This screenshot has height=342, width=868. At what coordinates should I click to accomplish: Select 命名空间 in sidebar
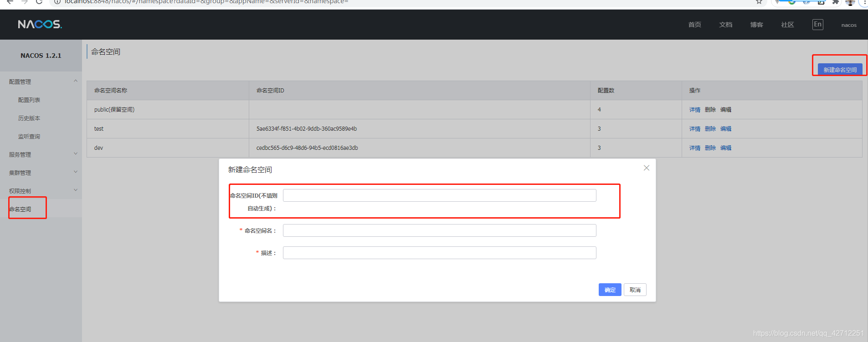pos(20,209)
